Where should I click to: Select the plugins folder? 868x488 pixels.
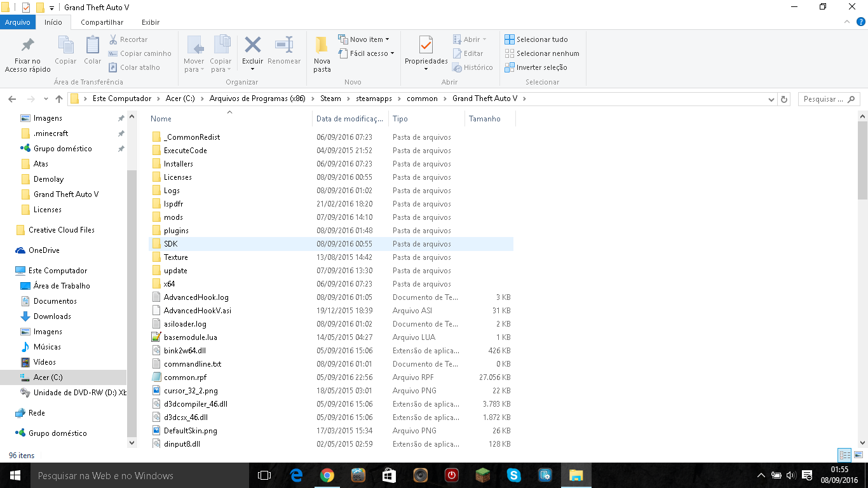[176, 231]
